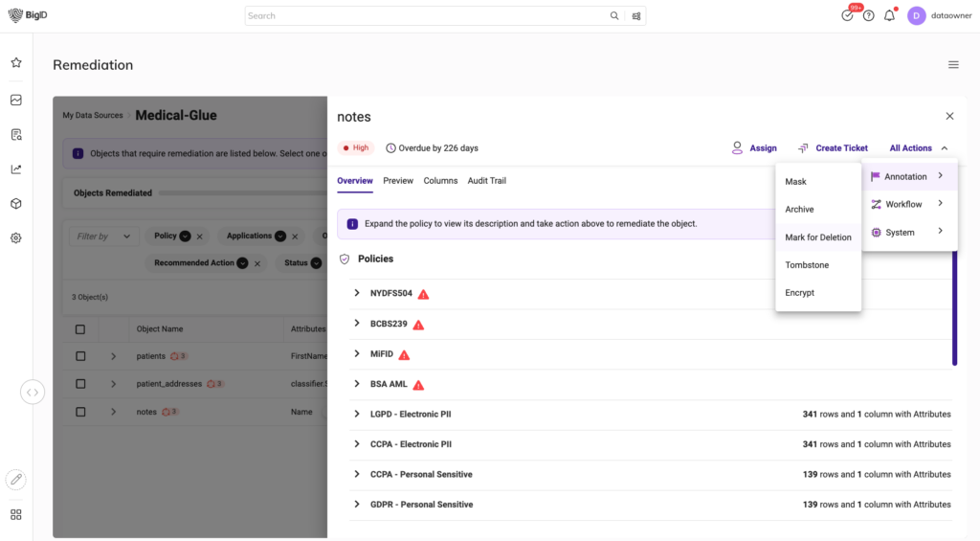Click the Assign button
Image resolution: width=980 pixels, height=541 pixels.
pyautogui.click(x=754, y=148)
